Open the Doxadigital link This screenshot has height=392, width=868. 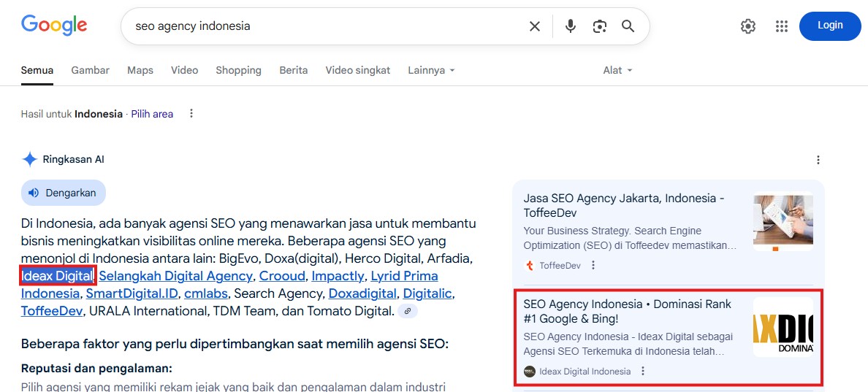[x=362, y=293]
